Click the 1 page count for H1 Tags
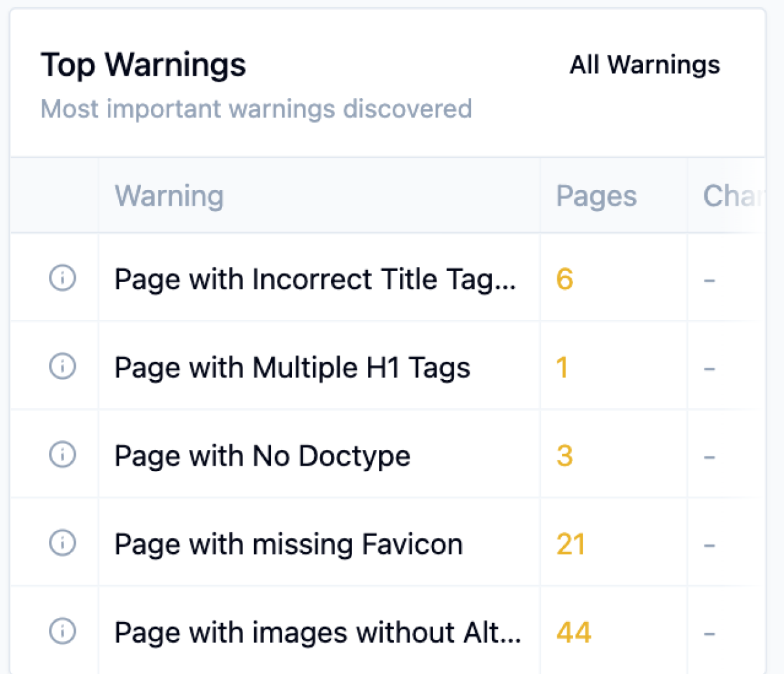 [x=562, y=368]
